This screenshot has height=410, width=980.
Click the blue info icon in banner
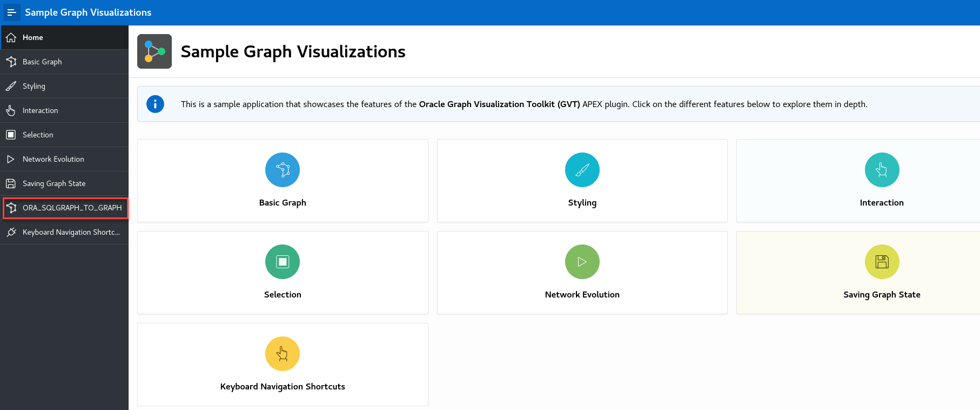click(x=155, y=104)
